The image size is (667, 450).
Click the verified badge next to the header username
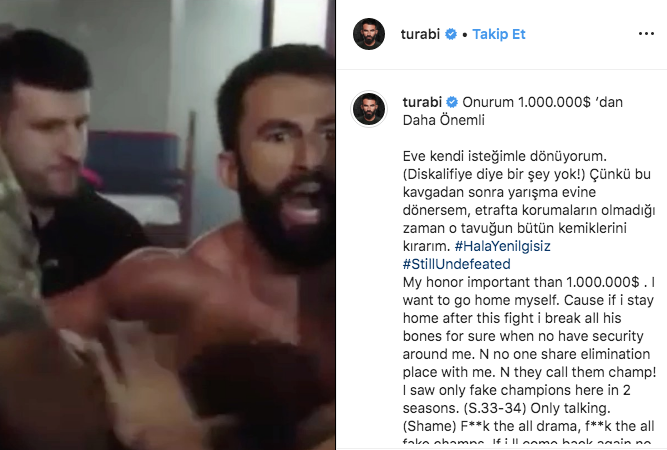[x=451, y=34]
